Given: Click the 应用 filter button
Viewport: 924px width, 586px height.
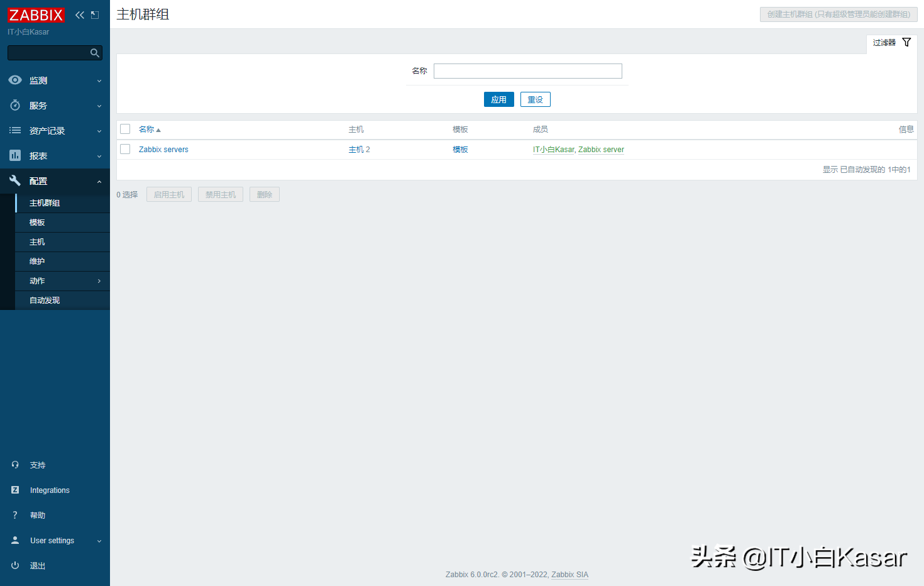Looking at the screenshot, I should point(498,99).
